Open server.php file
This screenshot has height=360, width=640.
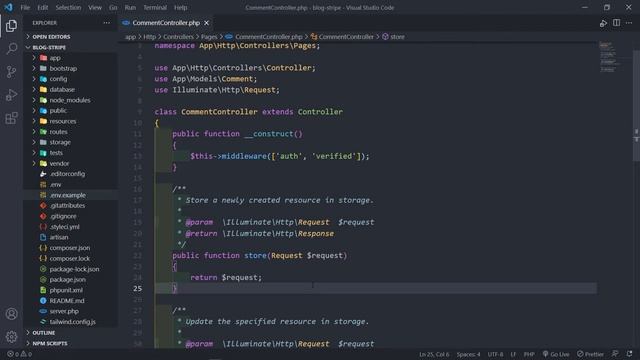[x=64, y=311]
